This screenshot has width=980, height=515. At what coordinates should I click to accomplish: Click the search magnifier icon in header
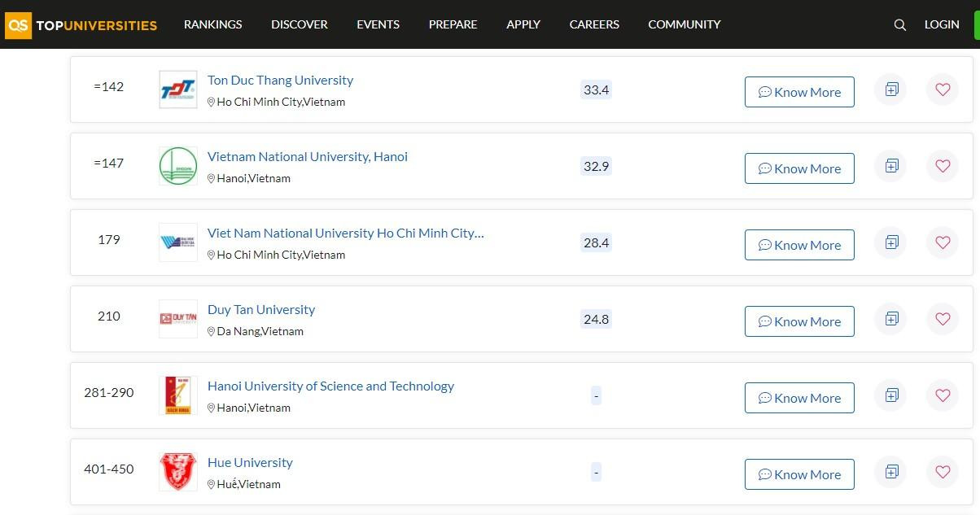899,24
